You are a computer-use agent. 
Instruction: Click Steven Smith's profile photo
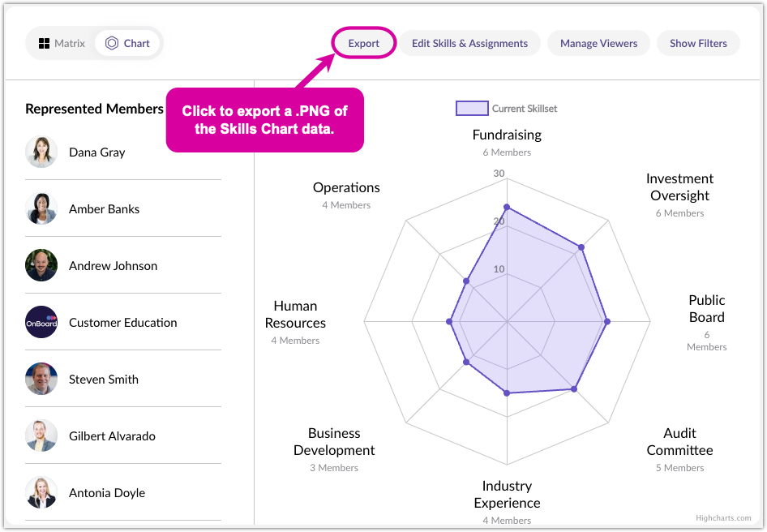click(x=41, y=380)
